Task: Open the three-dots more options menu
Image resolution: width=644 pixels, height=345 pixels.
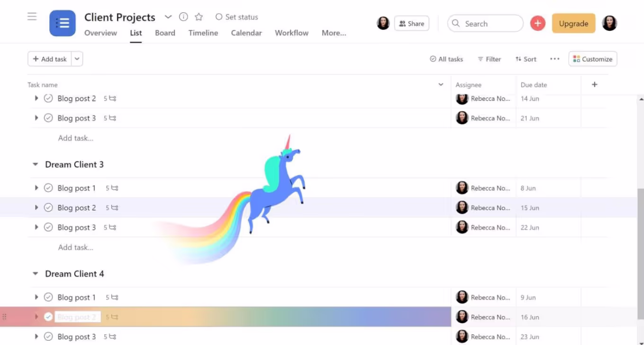Action: tap(555, 59)
